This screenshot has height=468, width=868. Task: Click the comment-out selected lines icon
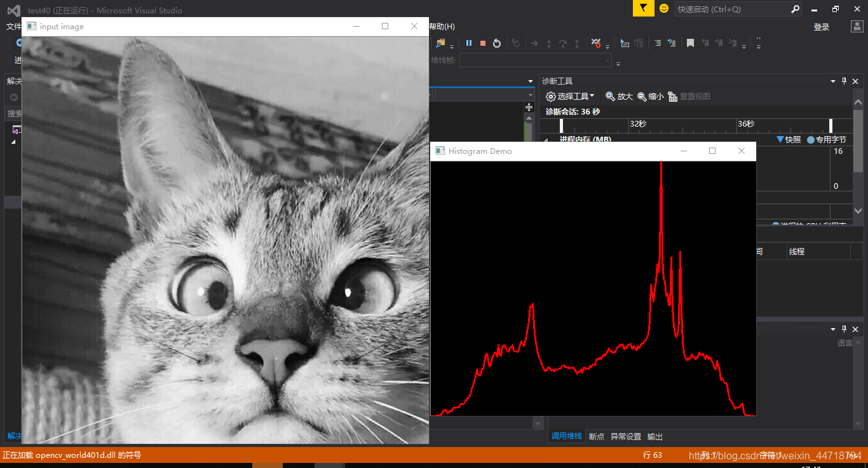click(658, 43)
